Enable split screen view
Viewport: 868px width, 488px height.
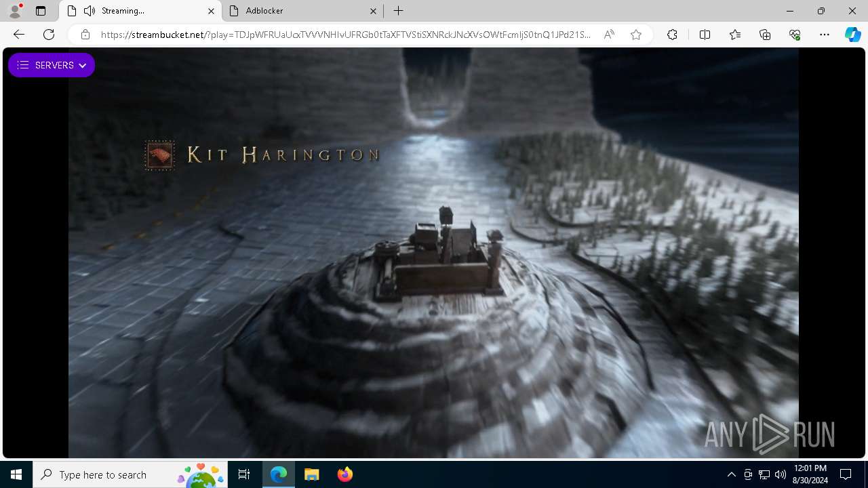(705, 35)
